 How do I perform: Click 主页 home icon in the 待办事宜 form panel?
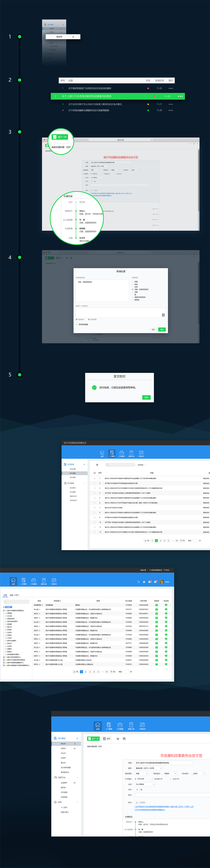click(98, 726)
